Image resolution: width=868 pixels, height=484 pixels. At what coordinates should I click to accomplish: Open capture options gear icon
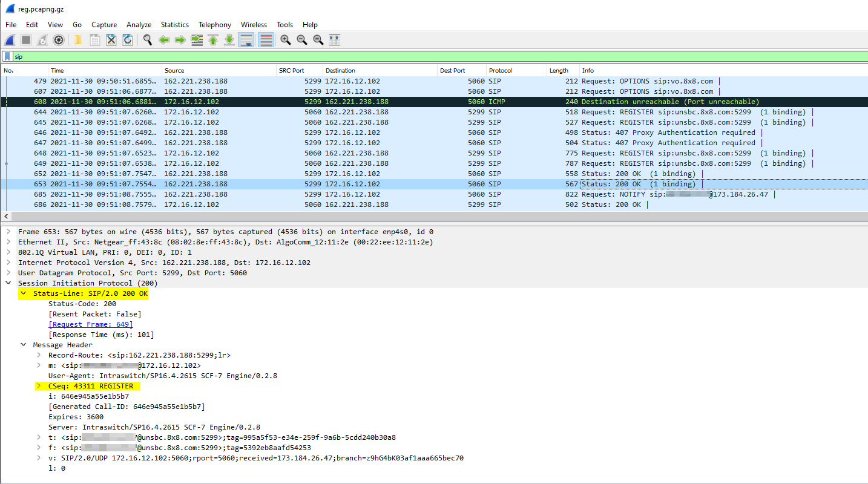[59, 40]
